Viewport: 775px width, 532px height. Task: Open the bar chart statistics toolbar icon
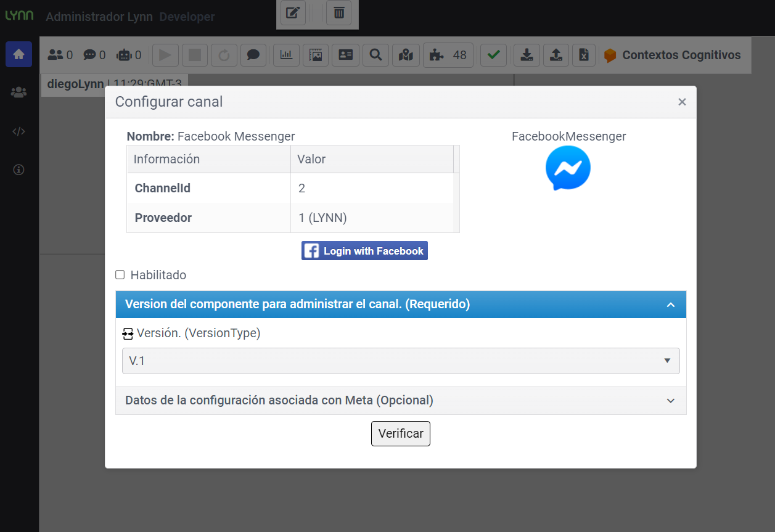click(286, 55)
